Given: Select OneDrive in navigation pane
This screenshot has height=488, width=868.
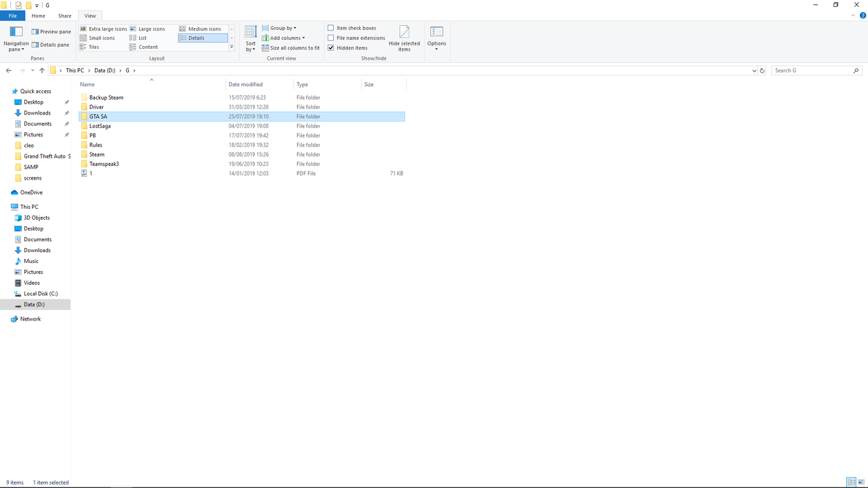Looking at the screenshot, I should point(31,192).
